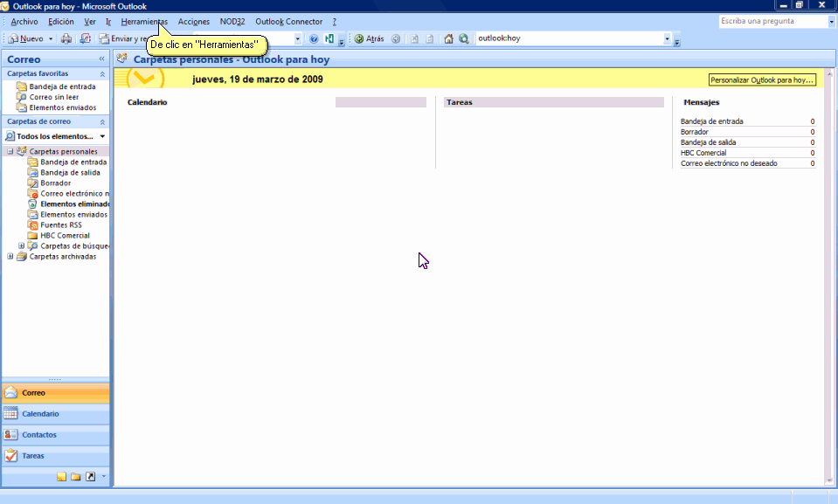Viewport: 838px width, 504px height.
Task: Collapse the Correo navigation pane
Action: pos(101,59)
